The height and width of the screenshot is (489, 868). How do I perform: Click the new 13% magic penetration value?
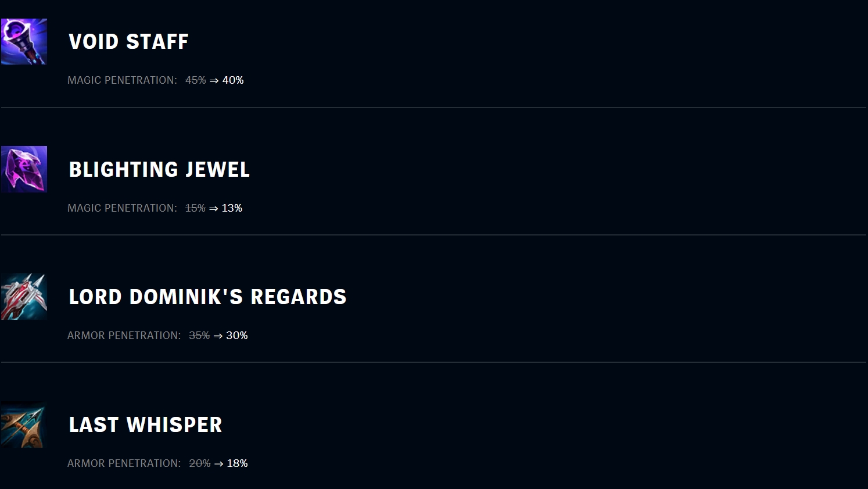point(232,208)
